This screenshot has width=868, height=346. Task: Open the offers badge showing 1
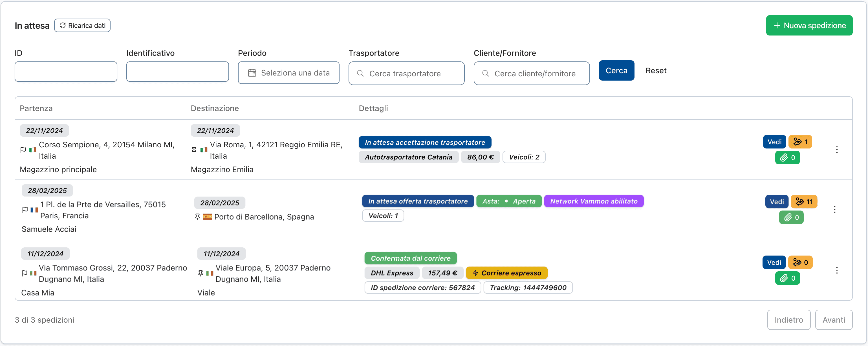tap(800, 142)
